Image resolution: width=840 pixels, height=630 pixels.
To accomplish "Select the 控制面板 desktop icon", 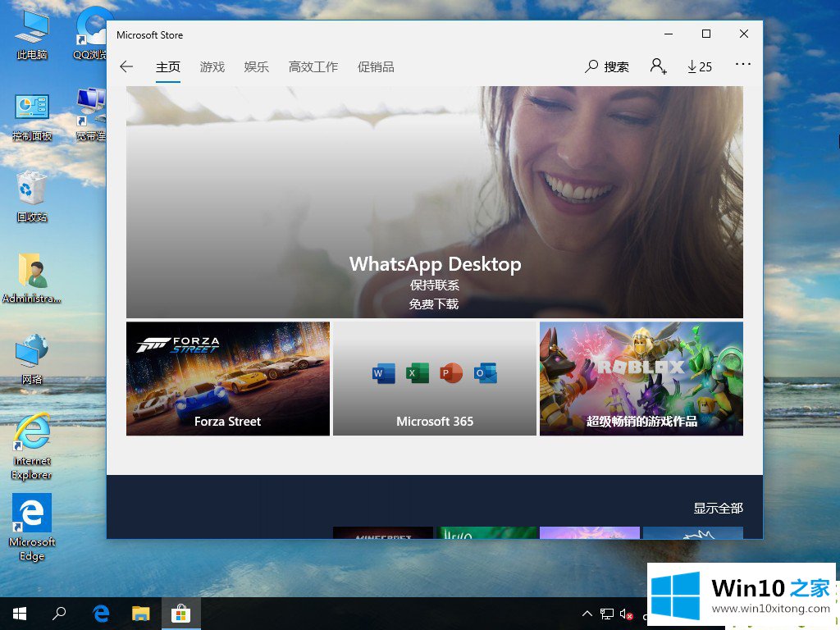I will [x=32, y=118].
